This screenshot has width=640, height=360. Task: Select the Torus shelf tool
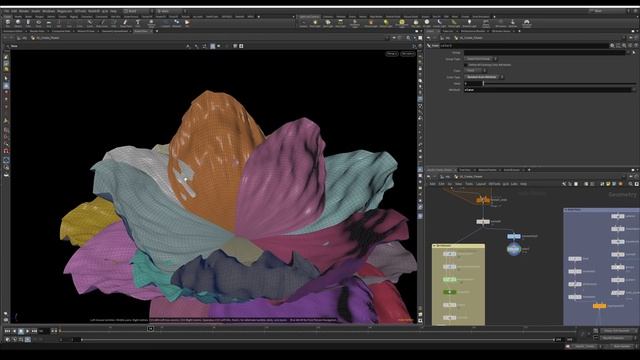click(38, 23)
